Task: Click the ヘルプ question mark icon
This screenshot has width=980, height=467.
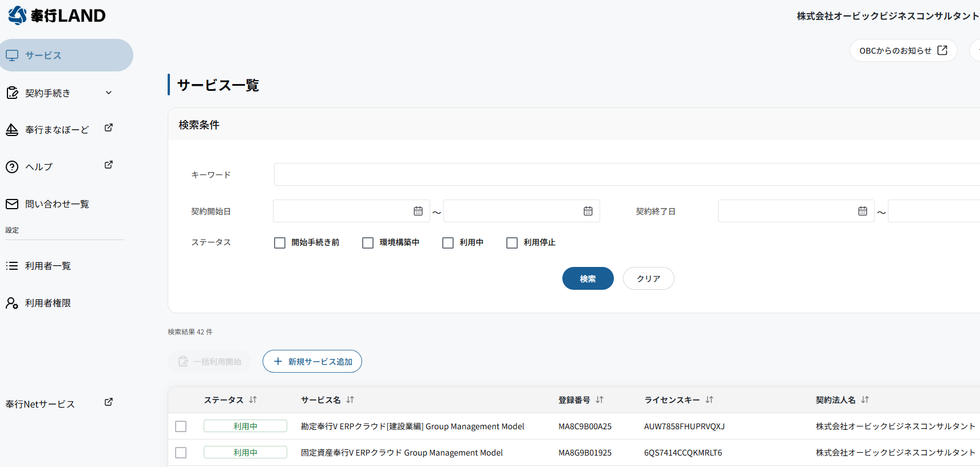Action: pyautogui.click(x=12, y=167)
